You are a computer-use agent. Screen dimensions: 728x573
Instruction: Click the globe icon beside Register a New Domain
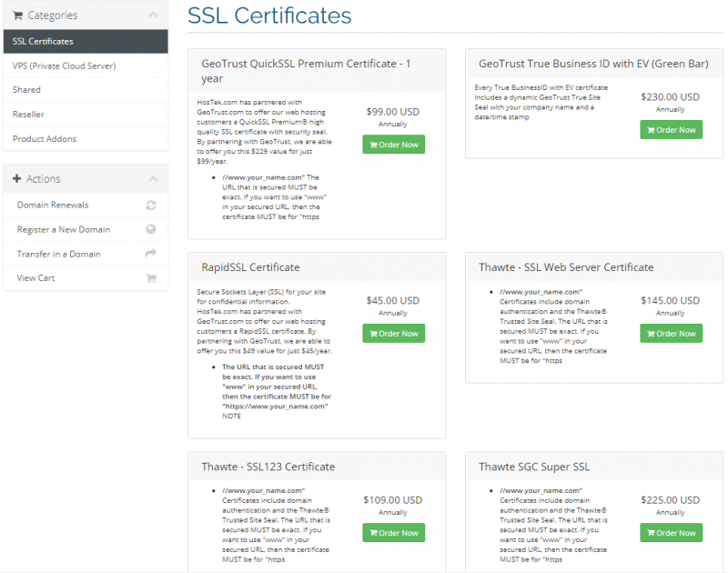click(151, 230)
